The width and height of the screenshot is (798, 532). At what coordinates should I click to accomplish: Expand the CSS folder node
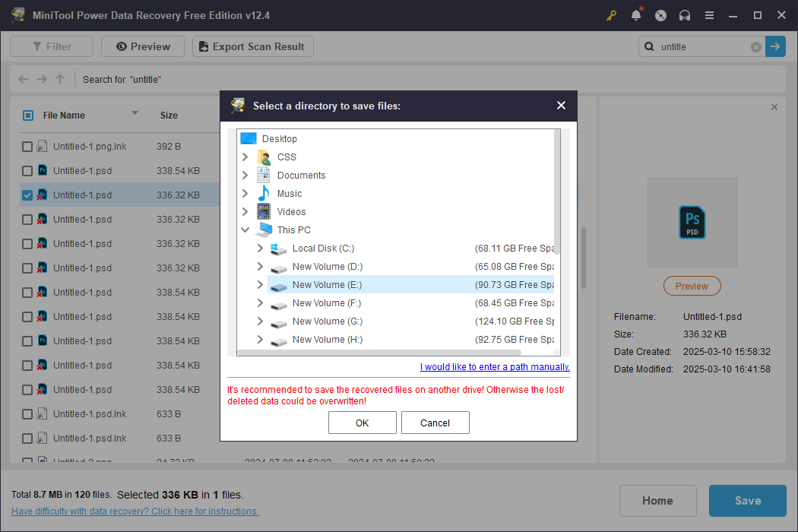pyautogui.click(x=245, y=157)
